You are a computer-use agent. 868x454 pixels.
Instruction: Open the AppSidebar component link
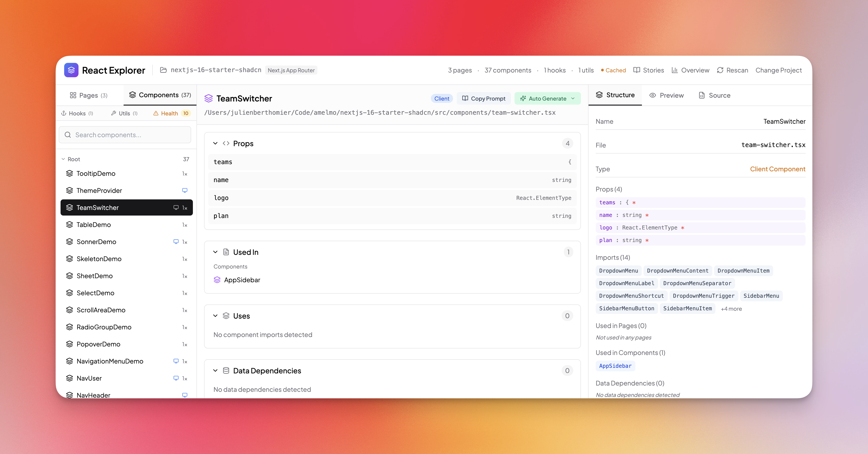242,280
